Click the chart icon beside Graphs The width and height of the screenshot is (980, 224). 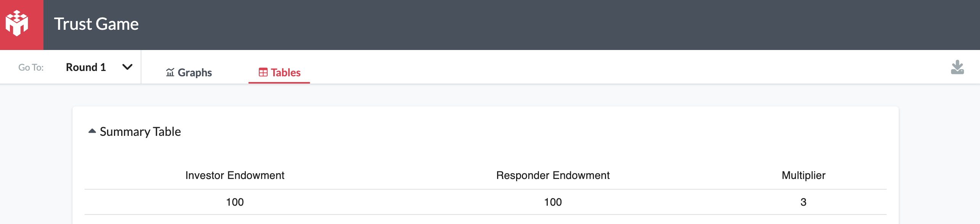170,72
